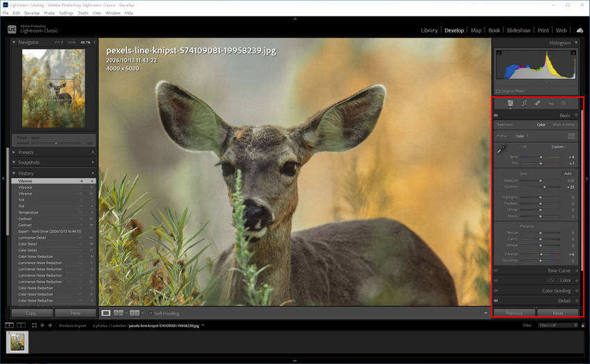Set Treatment to Color
This screenshot has height=364, width=590.
coord(541,125)
